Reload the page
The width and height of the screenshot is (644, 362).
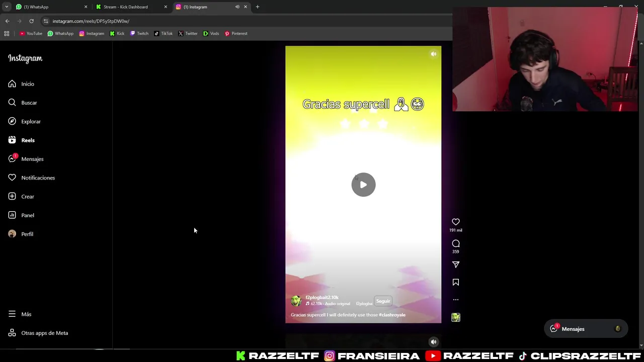(31, 21)
